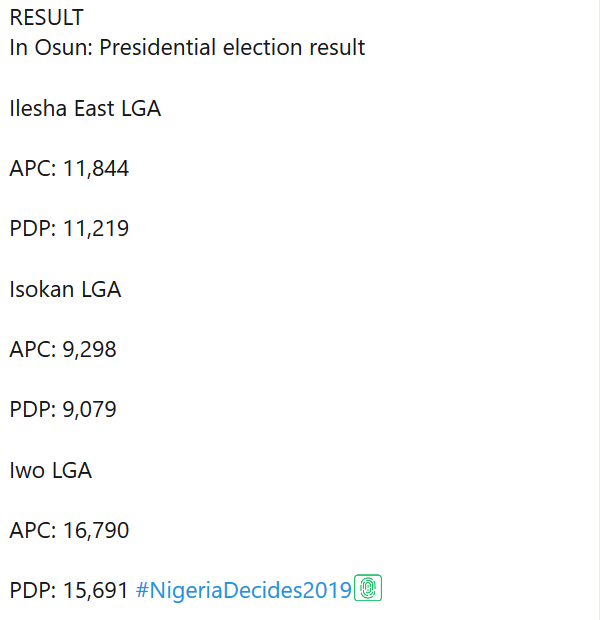The image size is (600, 620).
Task: Click the PDP: 11,219 result line
Action: point(69,229)
